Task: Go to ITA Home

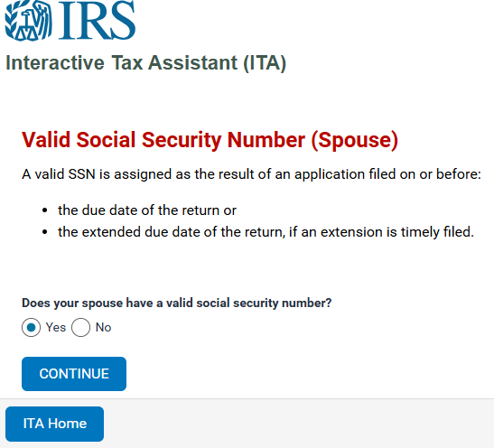Action: (x=54, y=424)
